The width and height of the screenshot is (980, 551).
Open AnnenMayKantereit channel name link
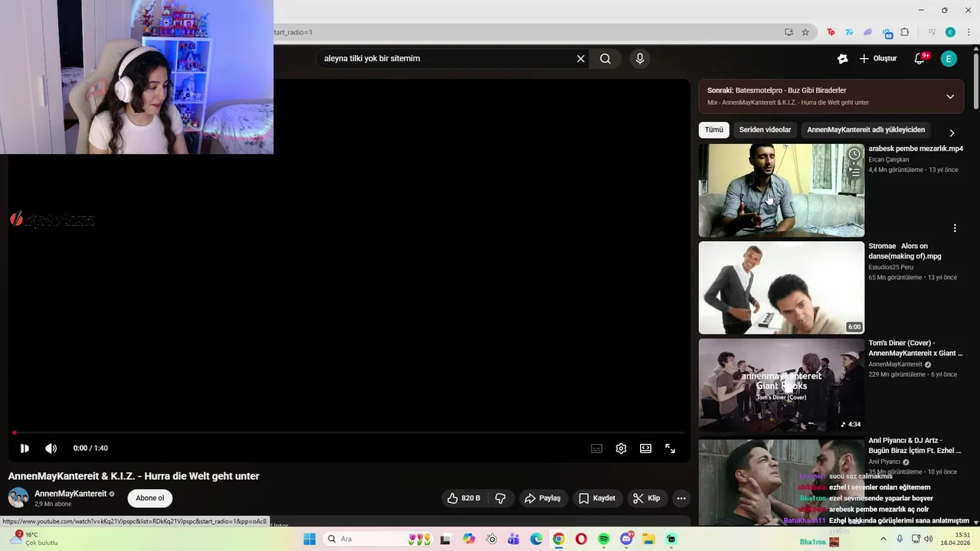[70, 494]
